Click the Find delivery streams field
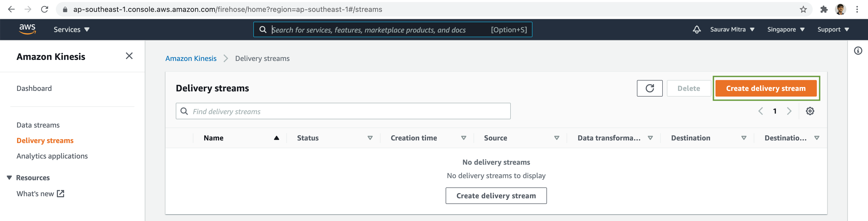Screen dimensions: 868x221 (x=343, y=111)
